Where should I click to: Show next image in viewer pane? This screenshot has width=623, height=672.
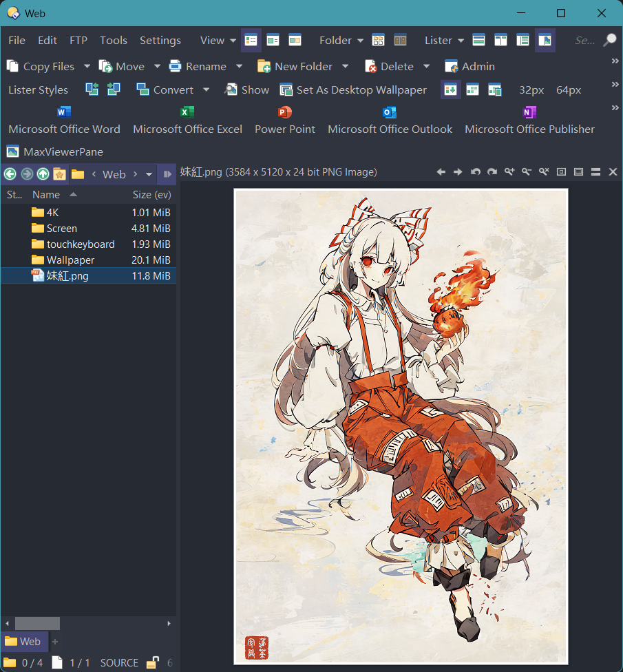458,172
